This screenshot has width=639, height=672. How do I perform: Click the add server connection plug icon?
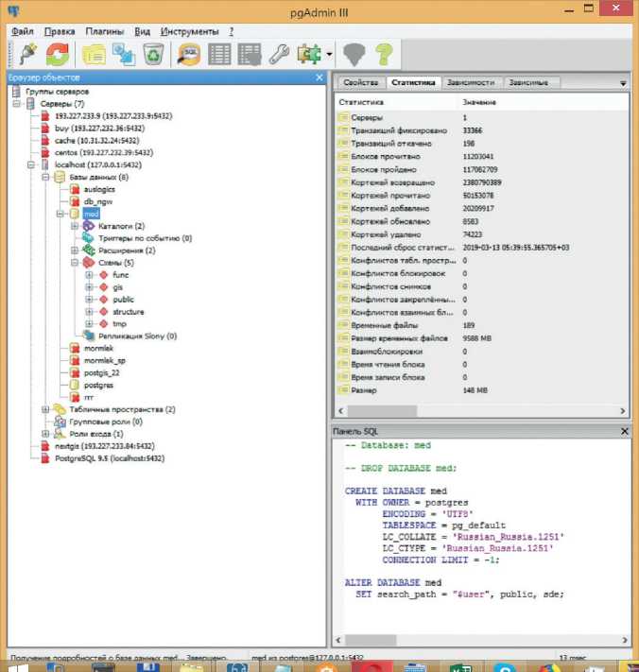click(26, 55)
